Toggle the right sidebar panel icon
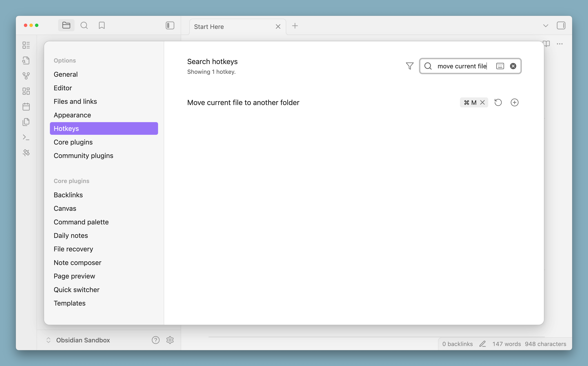 pos(561,25)
